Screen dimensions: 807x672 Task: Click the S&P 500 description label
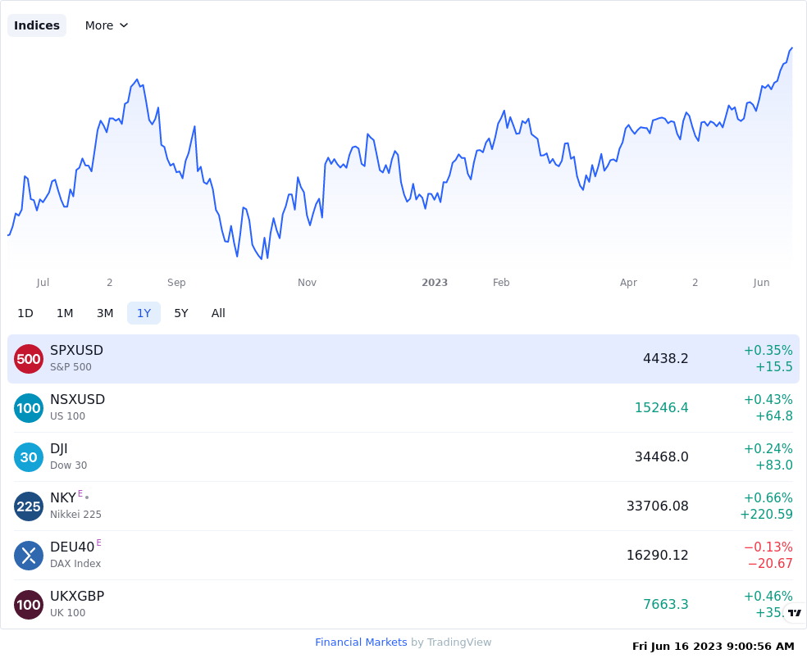pos(71,367)
